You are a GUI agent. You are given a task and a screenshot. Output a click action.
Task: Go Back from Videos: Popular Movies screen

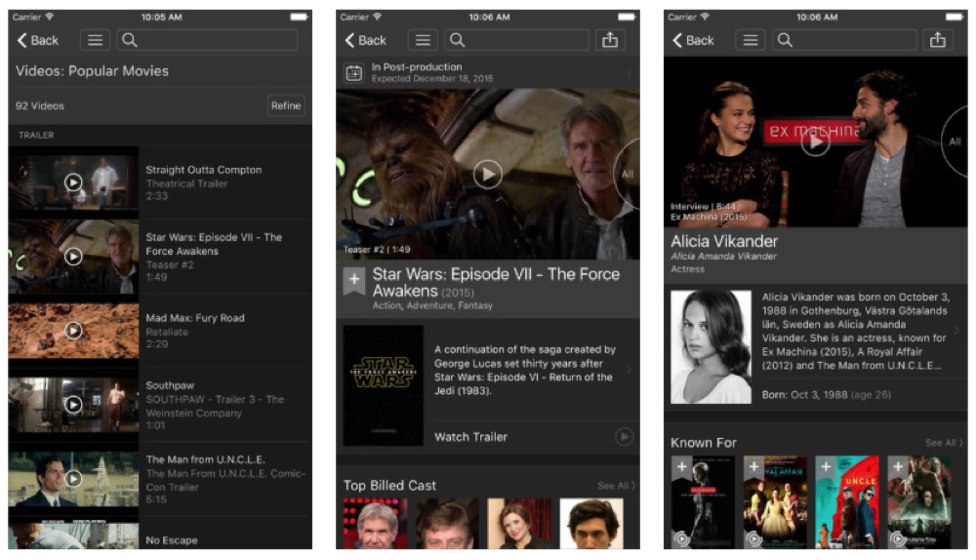click(x=38, y=40)
